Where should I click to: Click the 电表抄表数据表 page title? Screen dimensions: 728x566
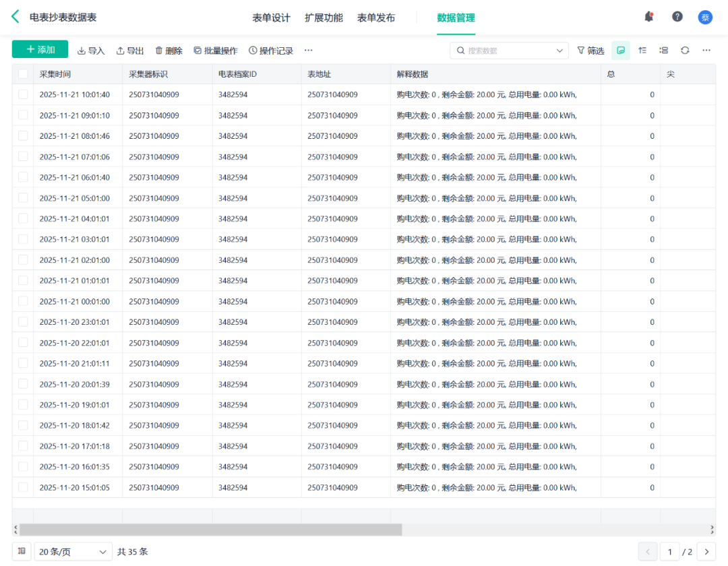pos(63,17)
